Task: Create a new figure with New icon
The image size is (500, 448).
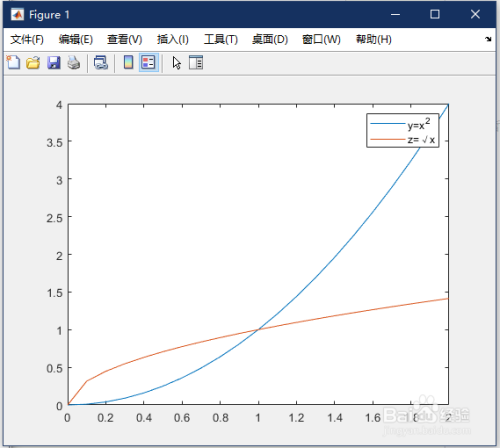Action: [x=13, y=62]
